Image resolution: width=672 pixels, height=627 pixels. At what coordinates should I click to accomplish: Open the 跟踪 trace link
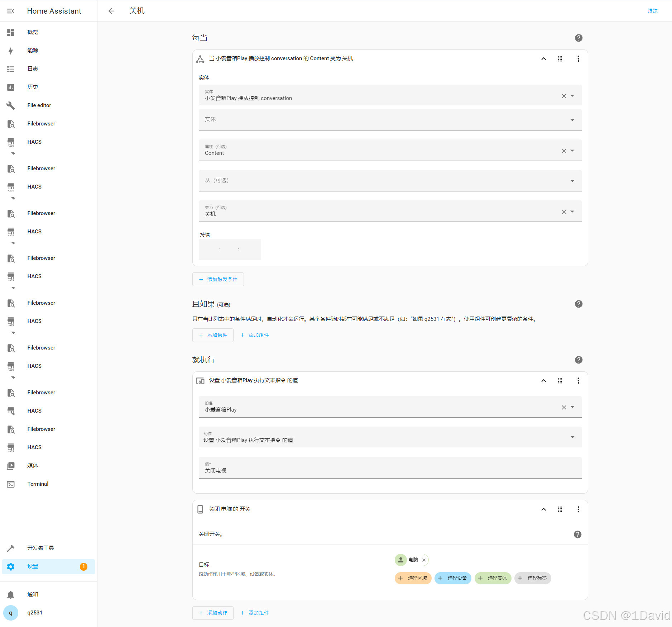(653, 11)
